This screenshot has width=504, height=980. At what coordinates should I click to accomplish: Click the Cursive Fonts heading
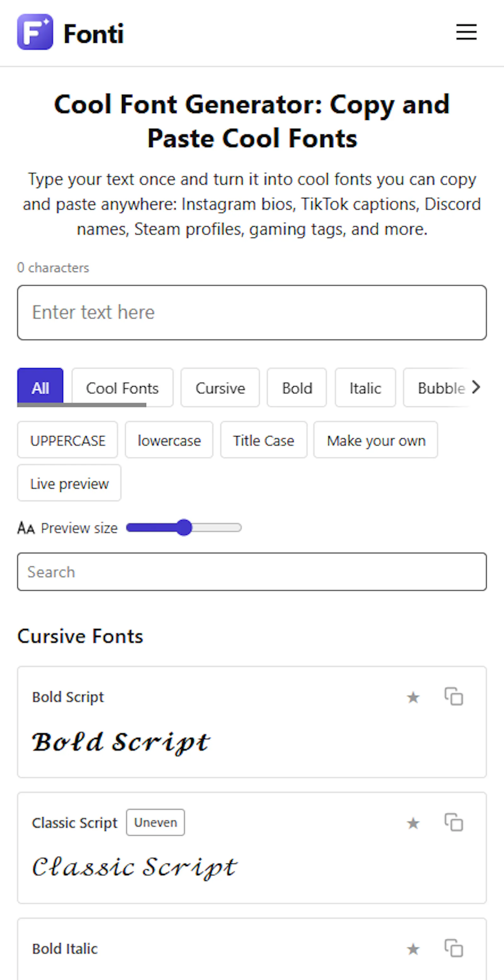click(x=80, y=636)
